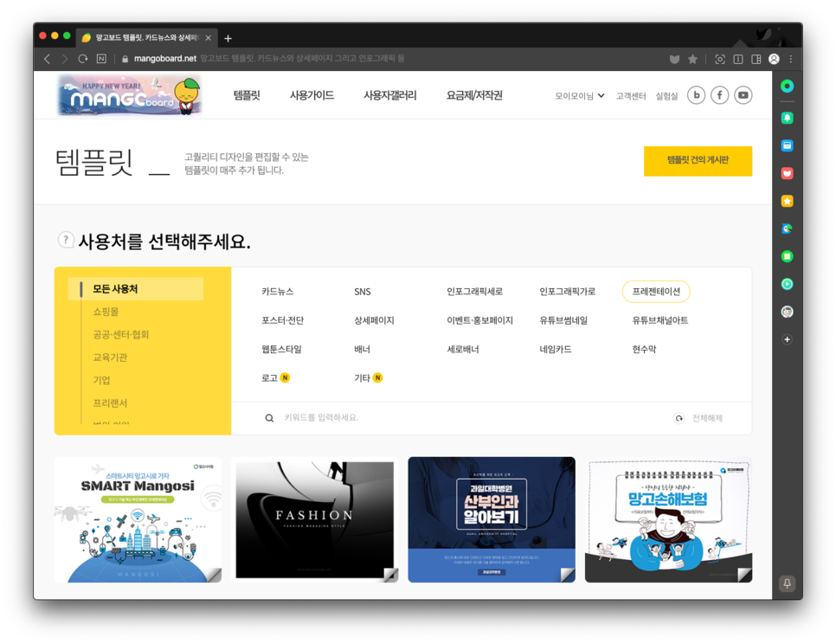836x644 pixels.
Task: Open the 망고손해보험 template thumbnail
Action: coord(669,519)
